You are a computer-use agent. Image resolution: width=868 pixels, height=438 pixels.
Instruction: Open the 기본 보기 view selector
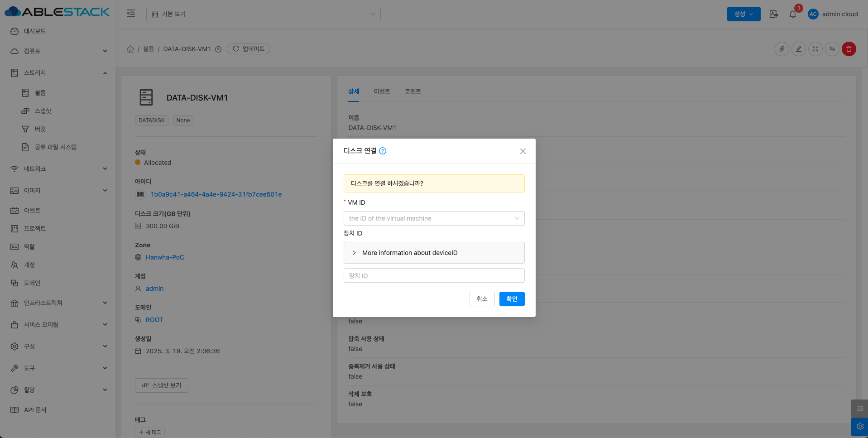263,14
